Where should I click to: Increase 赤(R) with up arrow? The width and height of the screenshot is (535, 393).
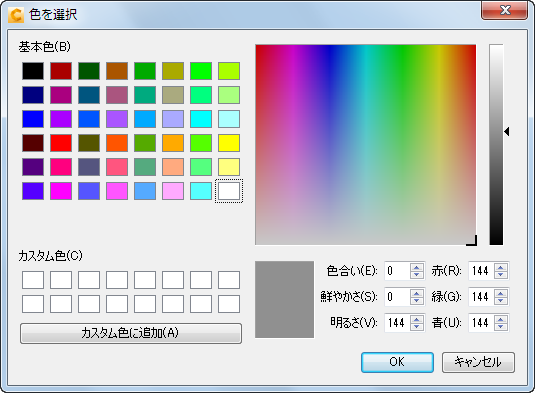501,267
